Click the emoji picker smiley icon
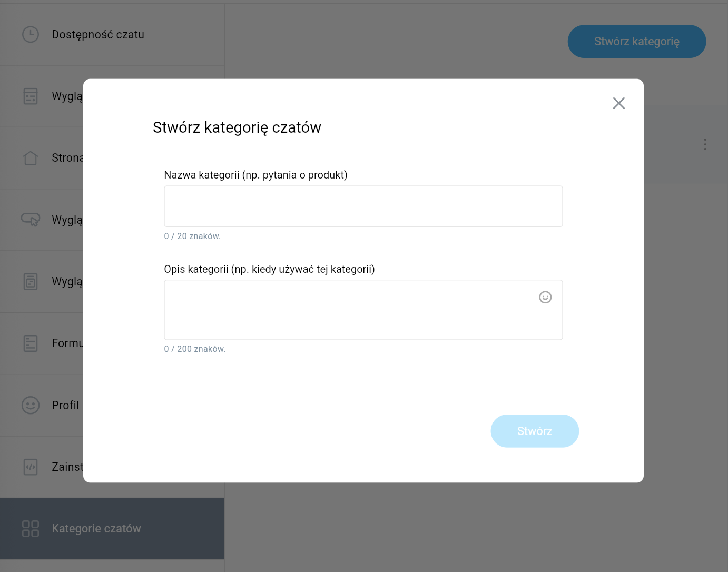 point(545,298)
